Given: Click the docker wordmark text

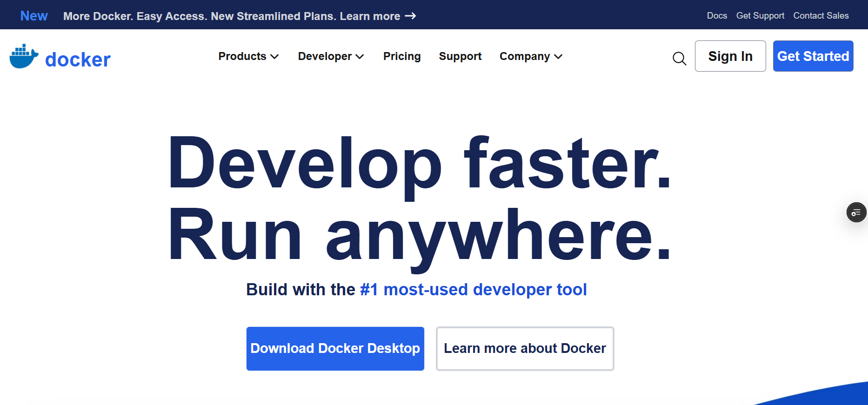Looking at the screenshot, I should (x=78, y=60).
